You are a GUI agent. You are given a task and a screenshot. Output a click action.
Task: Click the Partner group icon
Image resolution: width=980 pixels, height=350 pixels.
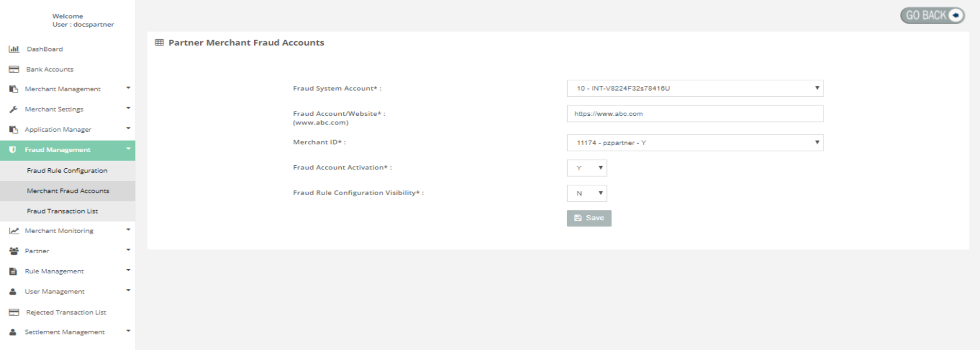(14, 251)
